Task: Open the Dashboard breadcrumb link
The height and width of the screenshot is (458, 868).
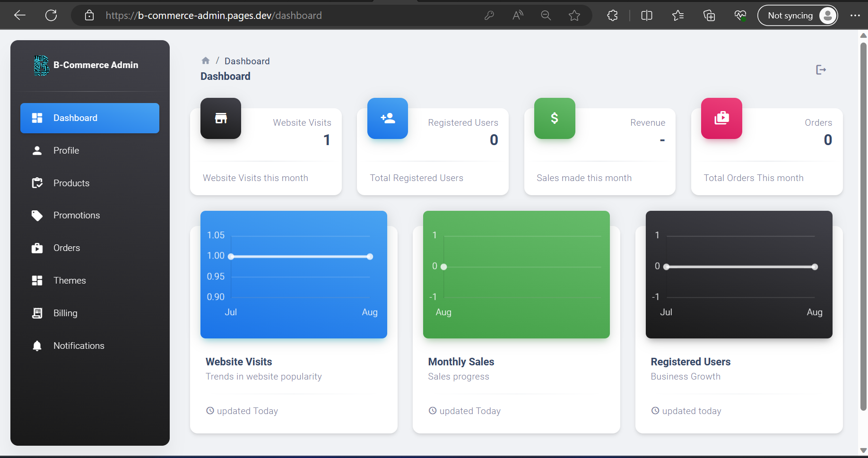Action: click(x=247, y=61)
